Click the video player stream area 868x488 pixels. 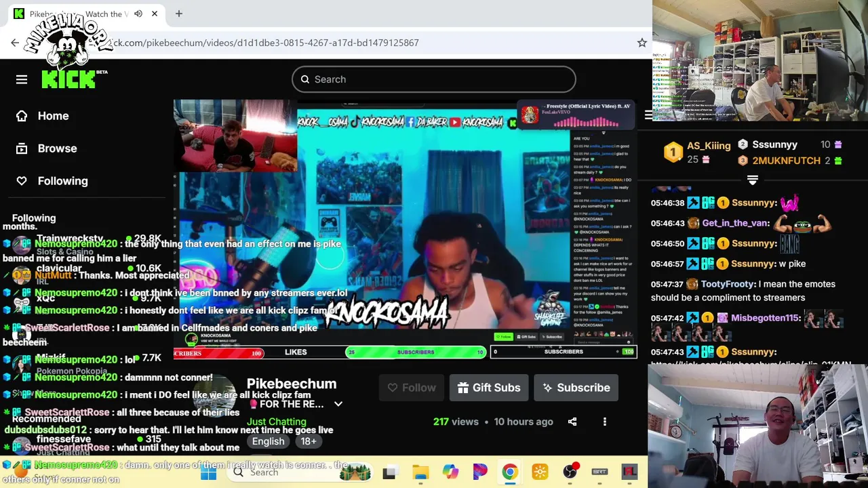tap(405, 229)
